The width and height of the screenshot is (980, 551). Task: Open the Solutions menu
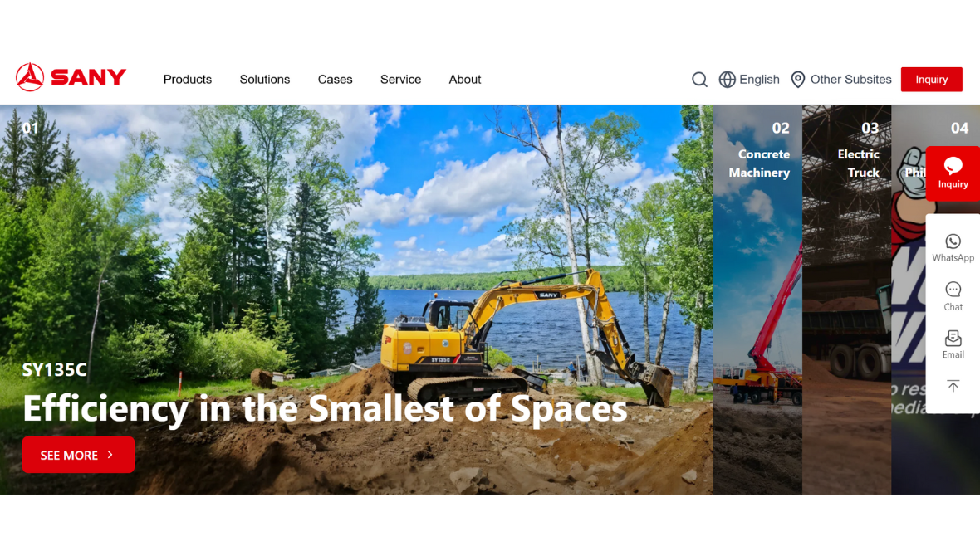[264, 80]
